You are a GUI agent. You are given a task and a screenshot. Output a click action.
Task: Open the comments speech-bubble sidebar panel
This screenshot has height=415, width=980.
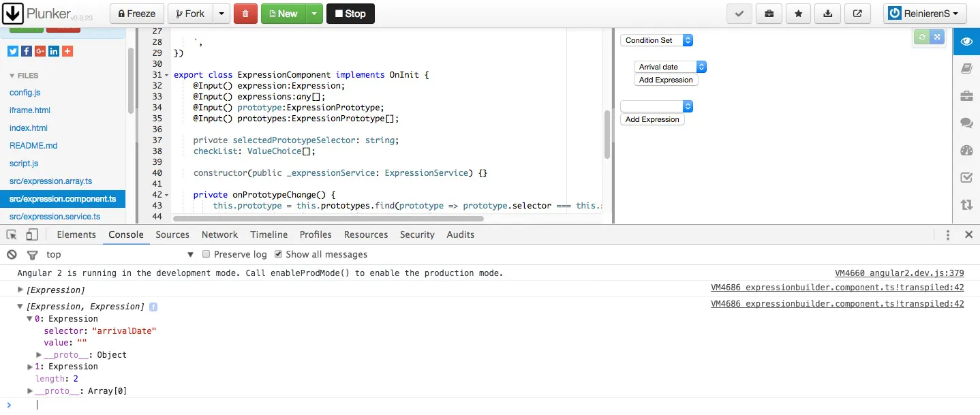966,123
